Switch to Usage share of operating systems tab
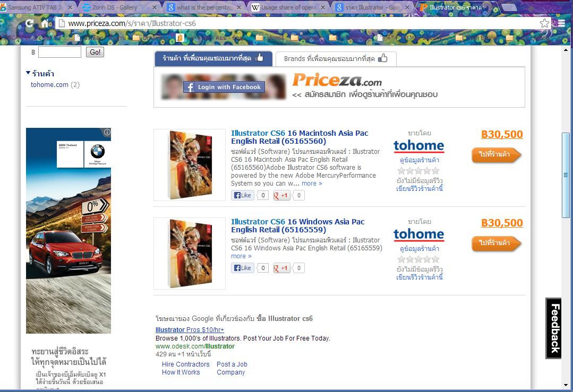Screen dimensions: 573x392 click(284, 7)
